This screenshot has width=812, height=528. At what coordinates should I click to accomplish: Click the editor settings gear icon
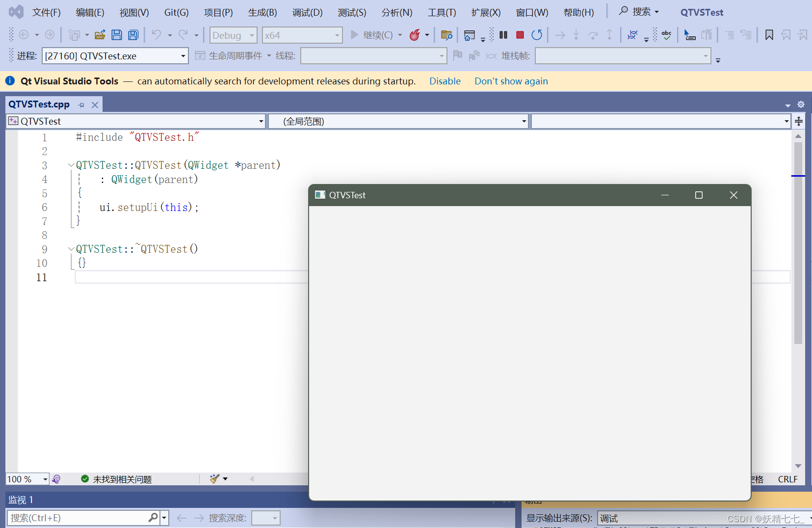801,105
